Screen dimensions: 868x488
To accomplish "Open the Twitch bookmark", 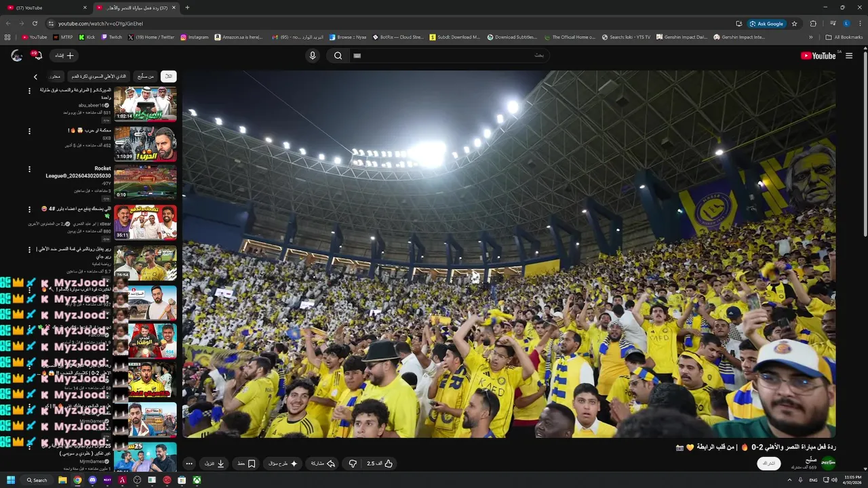I will click(x=112, y=37).
